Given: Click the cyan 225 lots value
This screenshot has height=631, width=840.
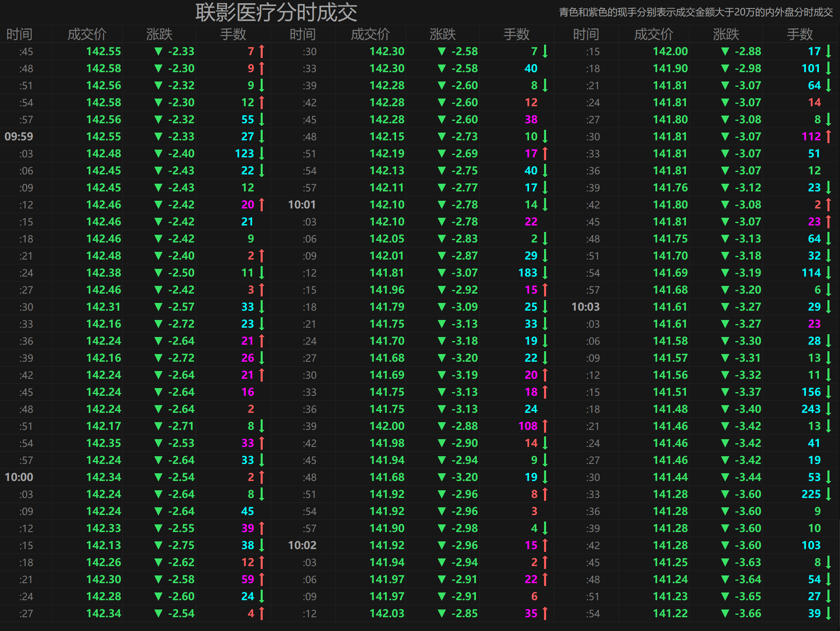Looking at the screenshot, I should (x=811, y=494).
